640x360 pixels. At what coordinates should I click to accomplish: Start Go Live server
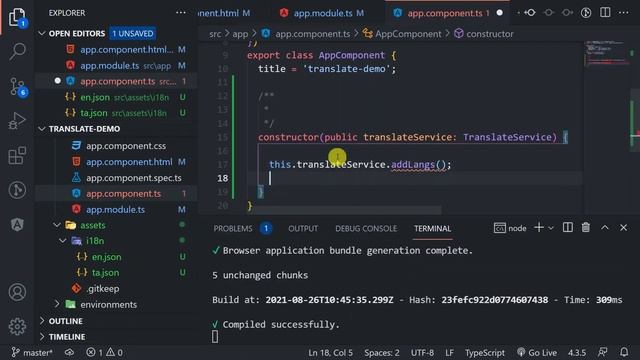[537, 352]
